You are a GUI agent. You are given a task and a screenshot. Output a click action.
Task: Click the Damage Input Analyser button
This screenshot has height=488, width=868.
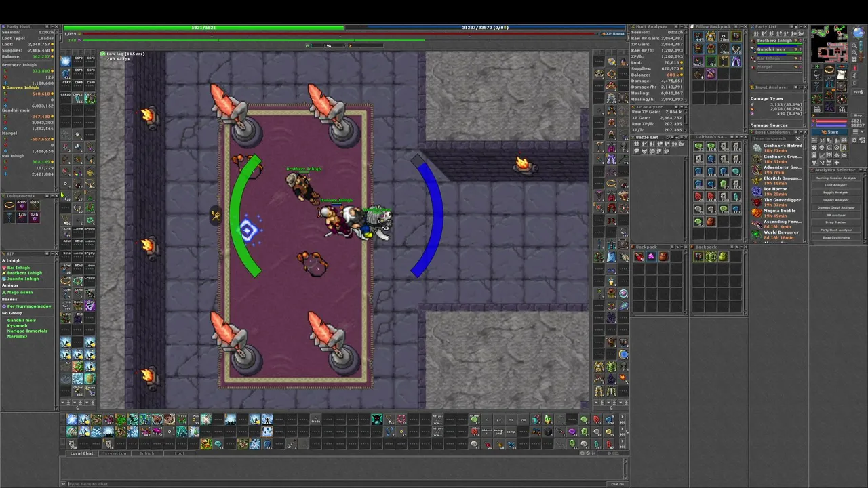coord(835,207)
